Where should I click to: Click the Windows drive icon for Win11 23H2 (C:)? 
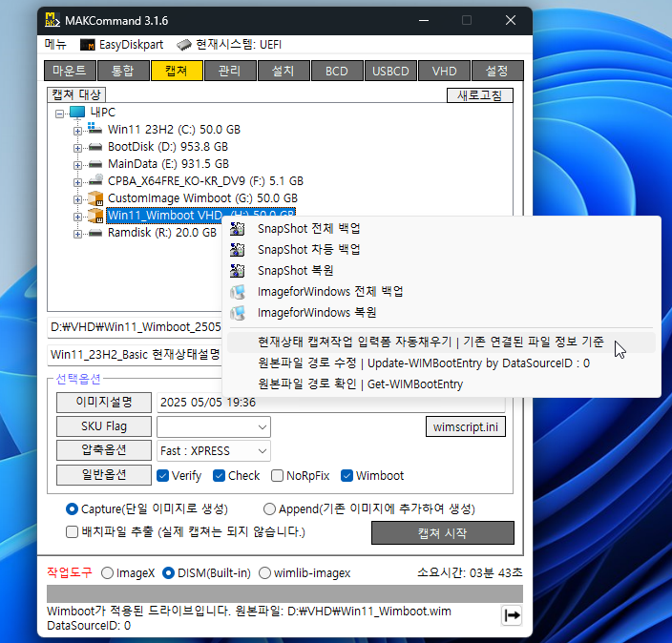click(94, 129)
